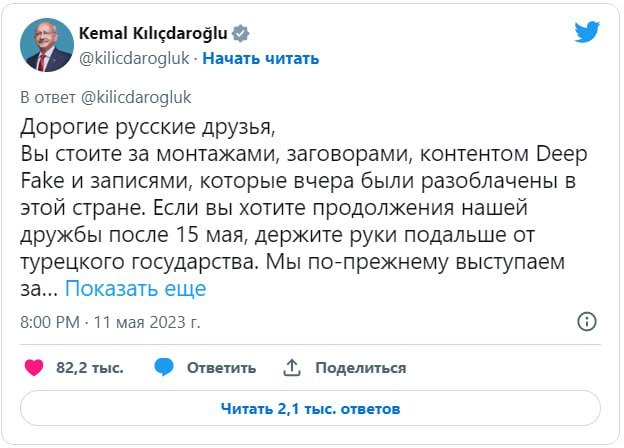Click the Twitter bird logo
The height and width of the screenshot is (448, 624).
pyautogui.click(x=587, y=32)
